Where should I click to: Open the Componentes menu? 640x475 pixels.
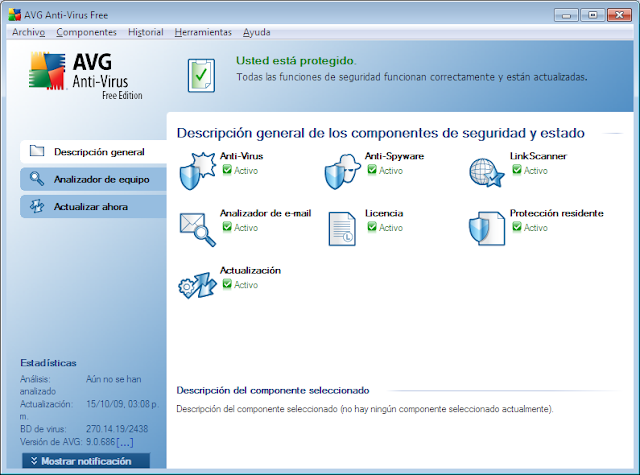[x=87, y=32]
